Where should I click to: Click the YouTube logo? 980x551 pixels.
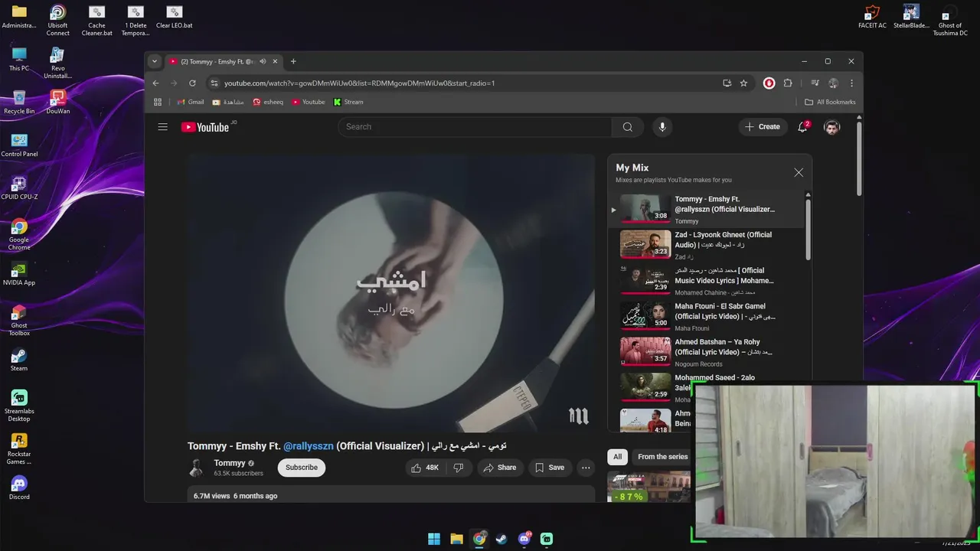point(205,127)
